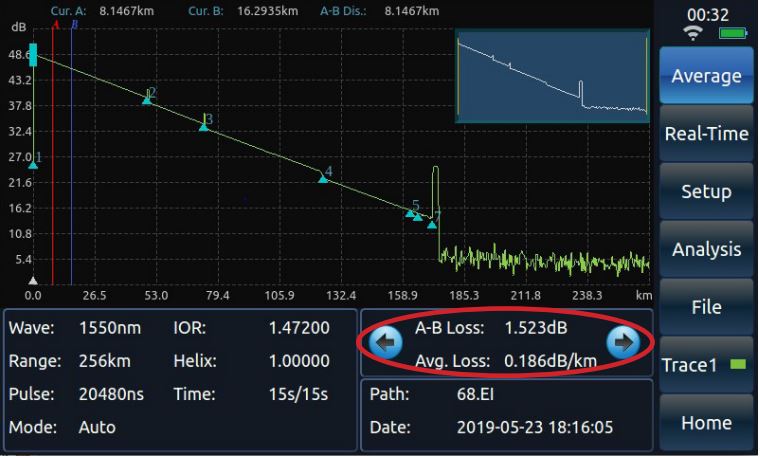Click the Cur. B distance 16.2935km
Screen dimensions: 760x458
point(268,11)
